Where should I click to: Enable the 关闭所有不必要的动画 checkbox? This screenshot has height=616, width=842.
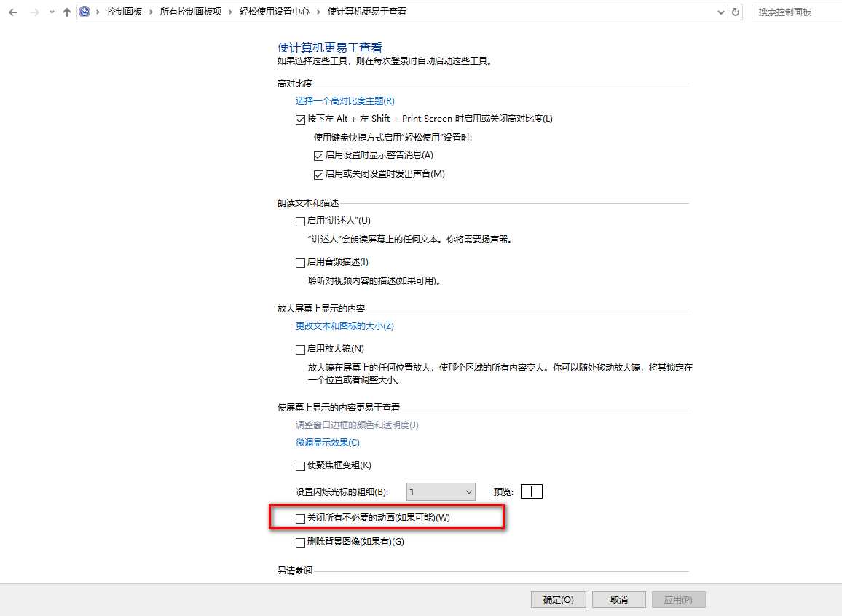click(x=299, y=518)
